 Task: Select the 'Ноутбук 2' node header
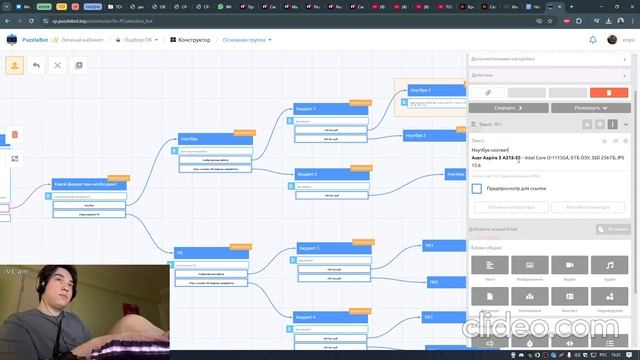pyautogui.click(x=434, y=136)
